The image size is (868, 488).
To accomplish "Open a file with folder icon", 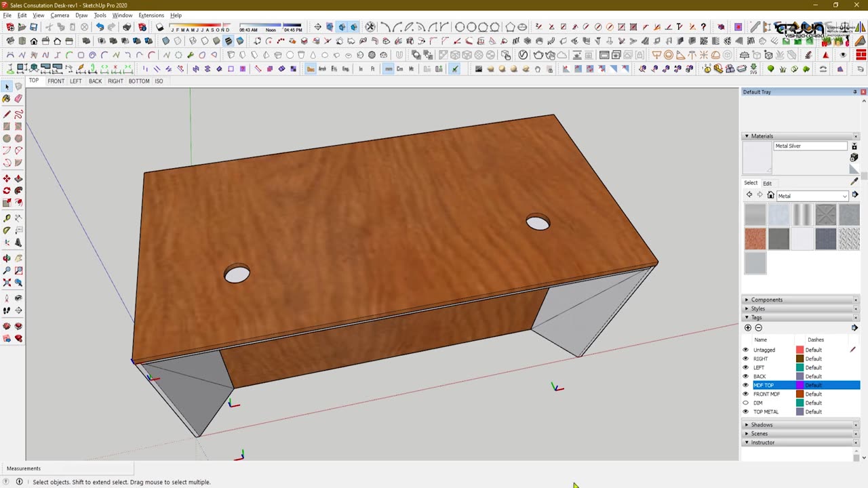I will pos(22,27).
